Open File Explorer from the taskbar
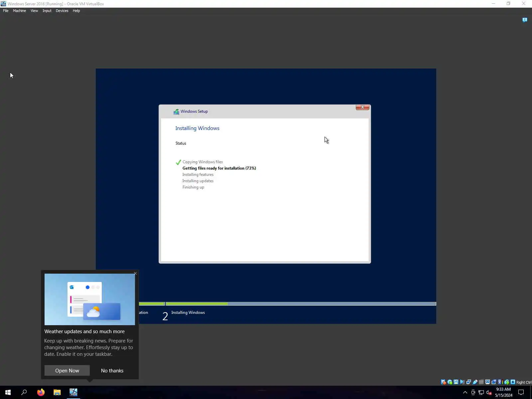This screenshot has width=532, height=399. [x=57, y=392]
